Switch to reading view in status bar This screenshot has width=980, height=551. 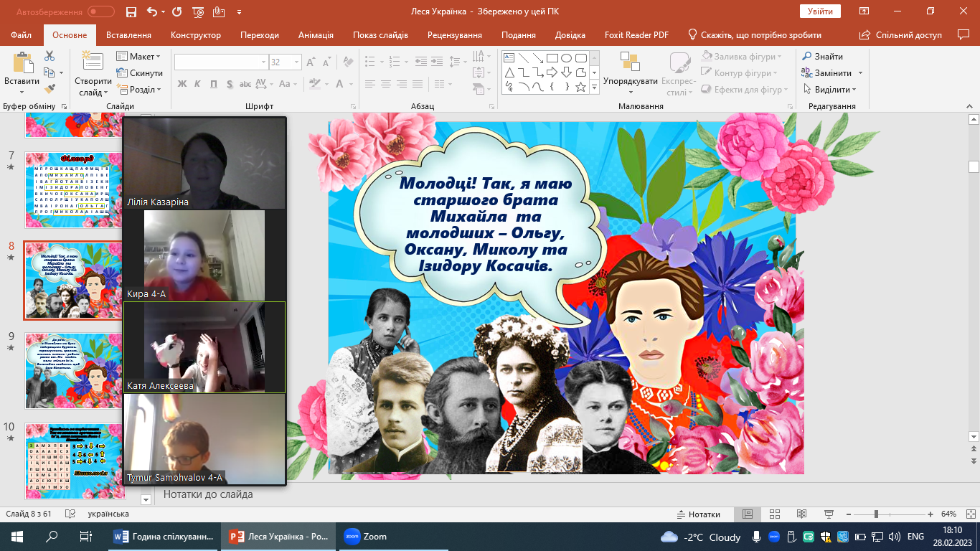[x=801, y=514]
